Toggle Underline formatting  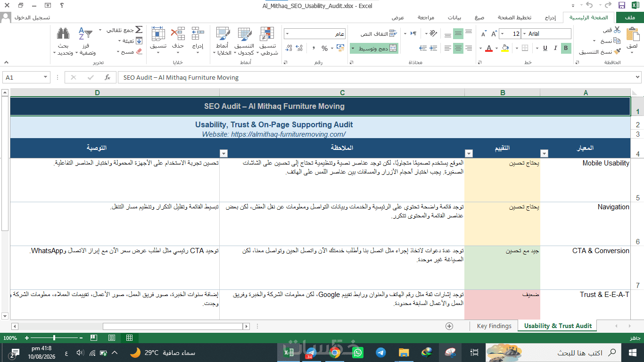tap(545, 48)
